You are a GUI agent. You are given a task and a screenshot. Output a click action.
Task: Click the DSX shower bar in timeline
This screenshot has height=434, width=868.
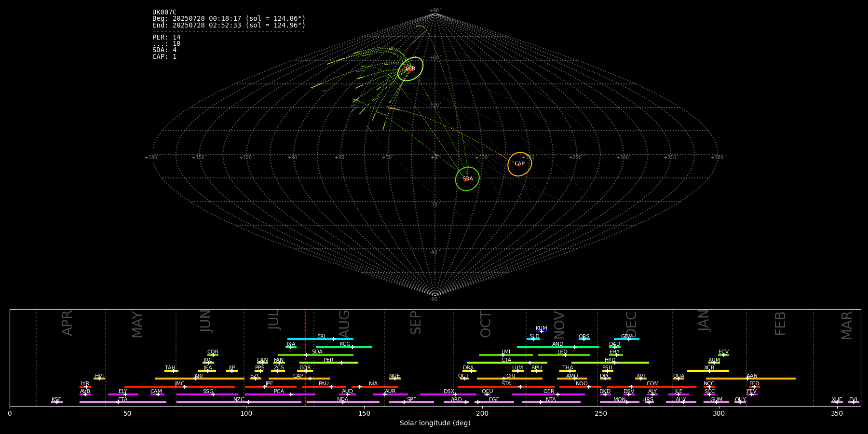(448, 394)
